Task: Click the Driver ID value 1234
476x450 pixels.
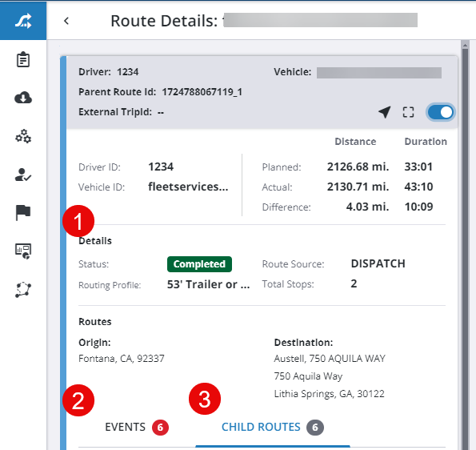Action: click(161, 167)
